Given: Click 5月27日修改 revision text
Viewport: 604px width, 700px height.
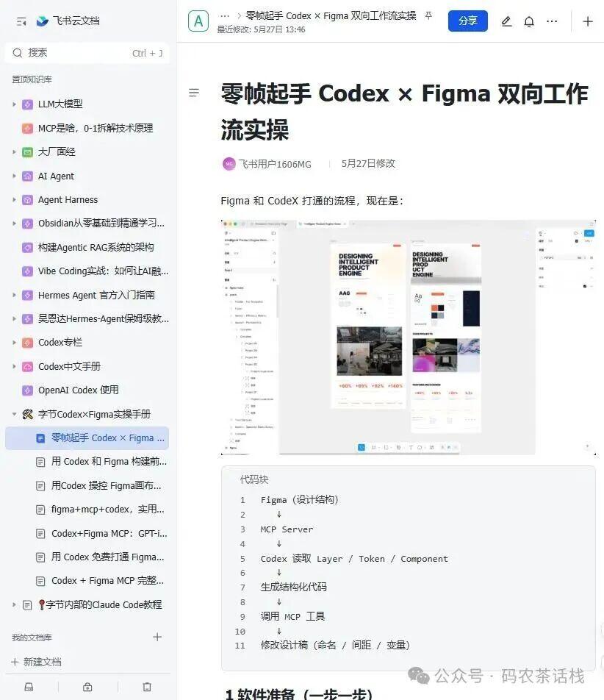Looking at the screenshot, I should pyautogui.click(x=368, y=164).
